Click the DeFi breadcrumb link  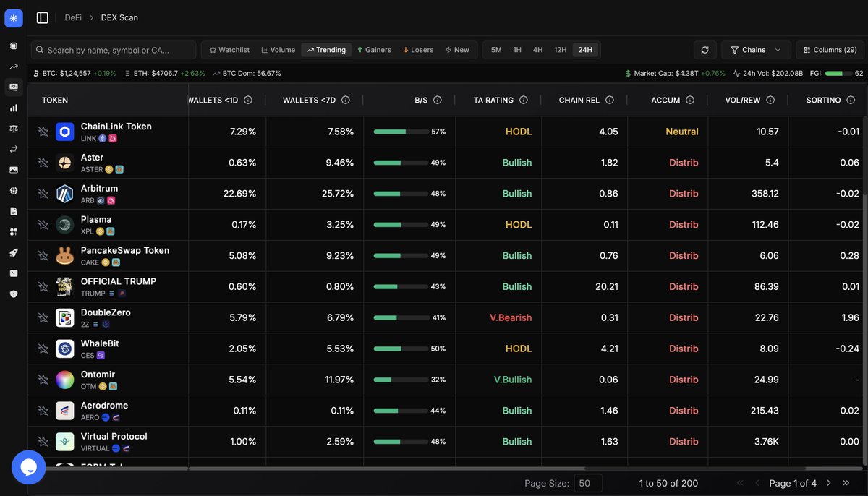point(73,17)
